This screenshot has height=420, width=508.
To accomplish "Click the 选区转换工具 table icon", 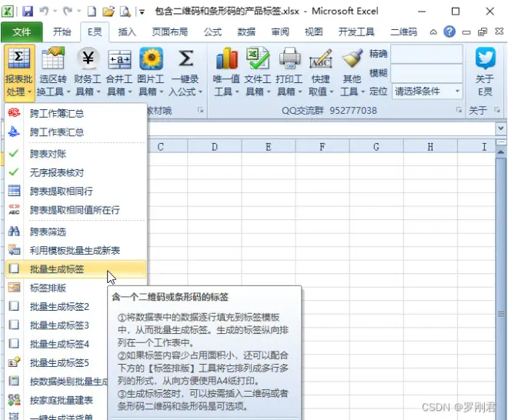I will point(53,58).
